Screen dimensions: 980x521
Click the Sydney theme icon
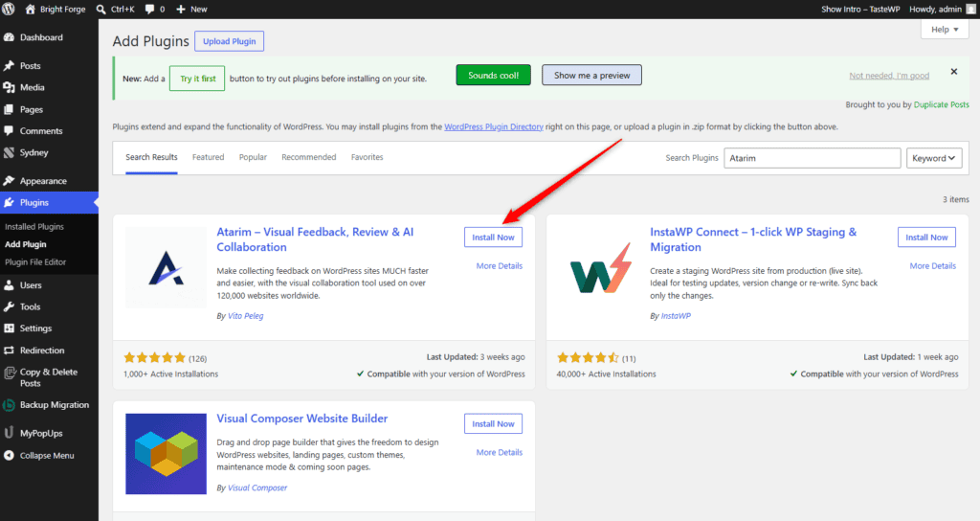9,152
